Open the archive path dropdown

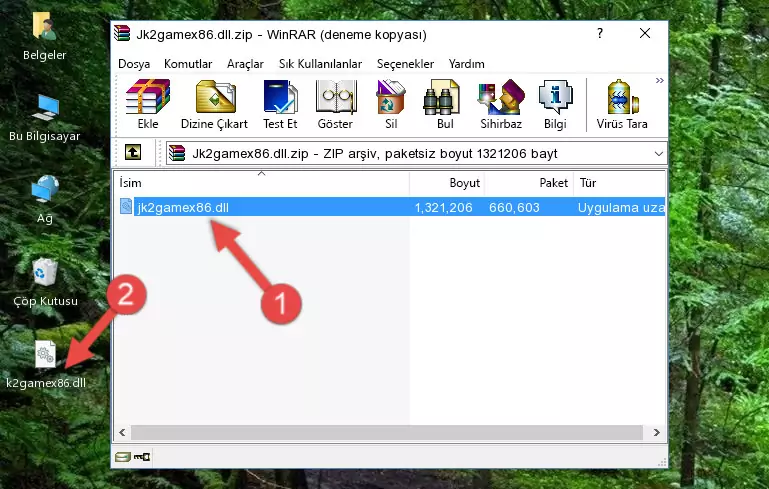point(659,154)
